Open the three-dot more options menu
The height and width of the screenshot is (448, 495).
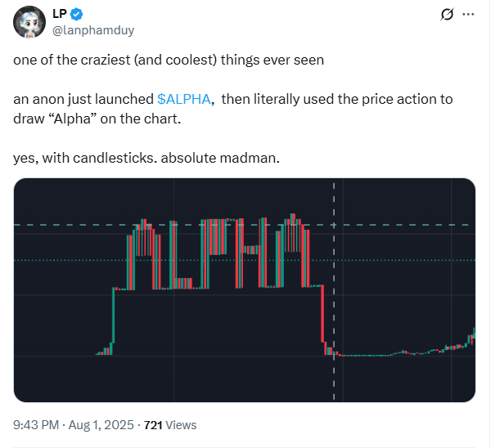(469, 15)
